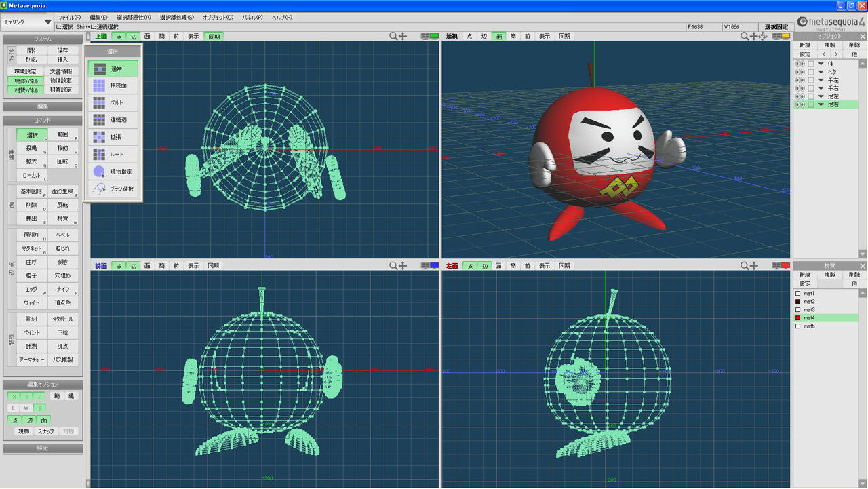Toggle 面 face display in perspective view

(498, 37)
